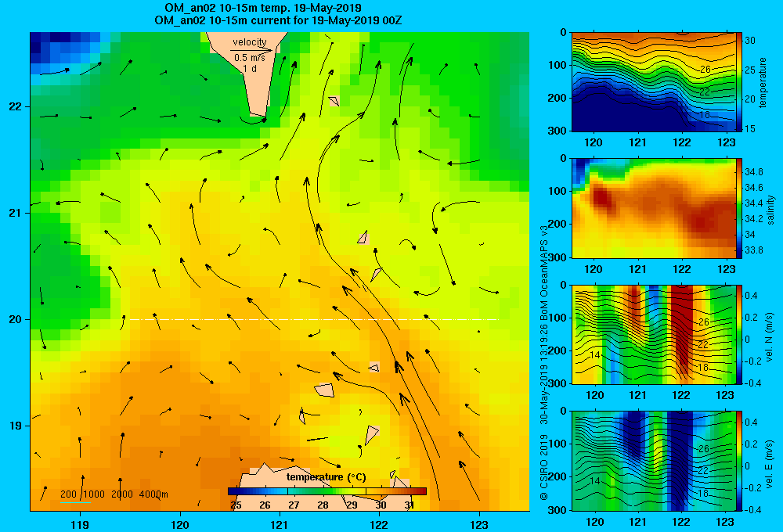Viewport: 783px width, 532px height.
Task: Click the temperature section's vertical colorbar
Action: 739,82
